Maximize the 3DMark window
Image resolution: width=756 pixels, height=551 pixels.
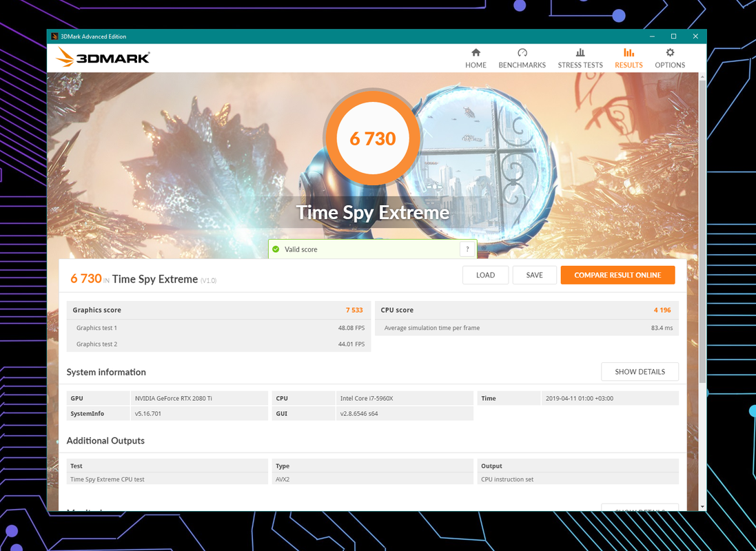click(x=673, y=36)
